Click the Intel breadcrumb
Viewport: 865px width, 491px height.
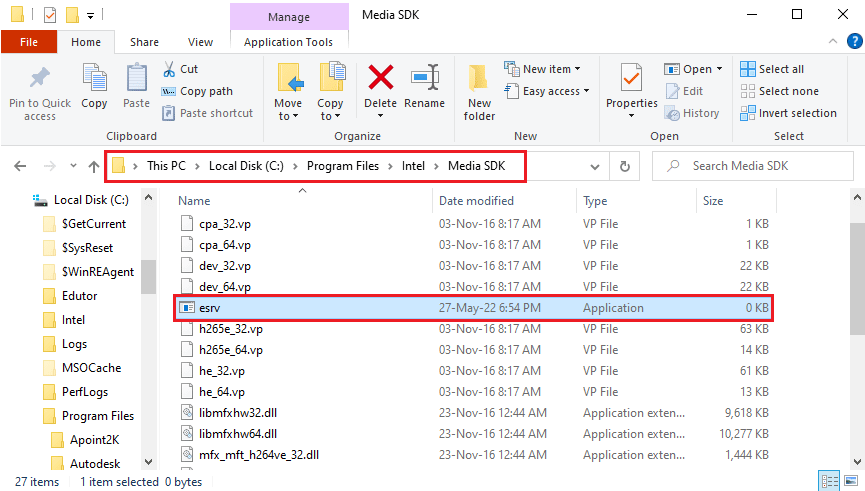coord(413,166)
